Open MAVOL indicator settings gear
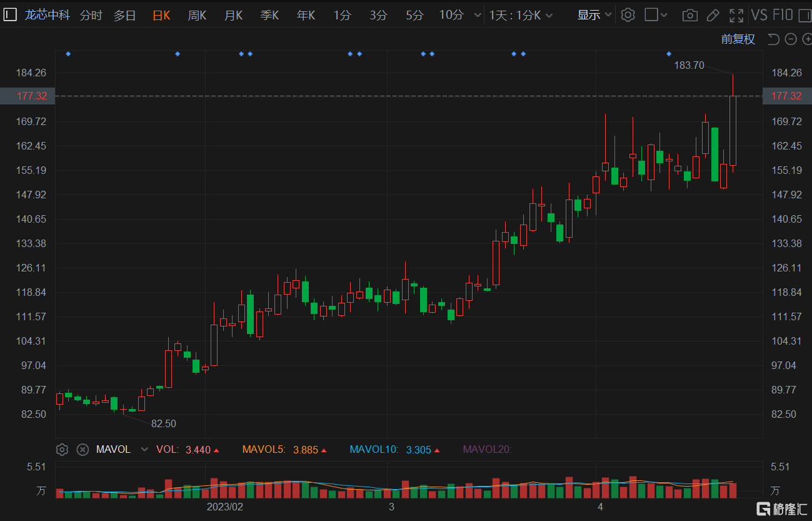The width and height of the screenshot is (812, 521). (x=62, y=449)
